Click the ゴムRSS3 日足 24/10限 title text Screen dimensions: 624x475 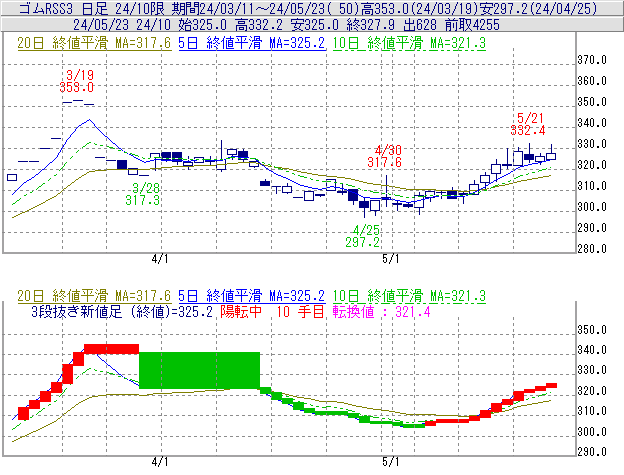[91, 8]
